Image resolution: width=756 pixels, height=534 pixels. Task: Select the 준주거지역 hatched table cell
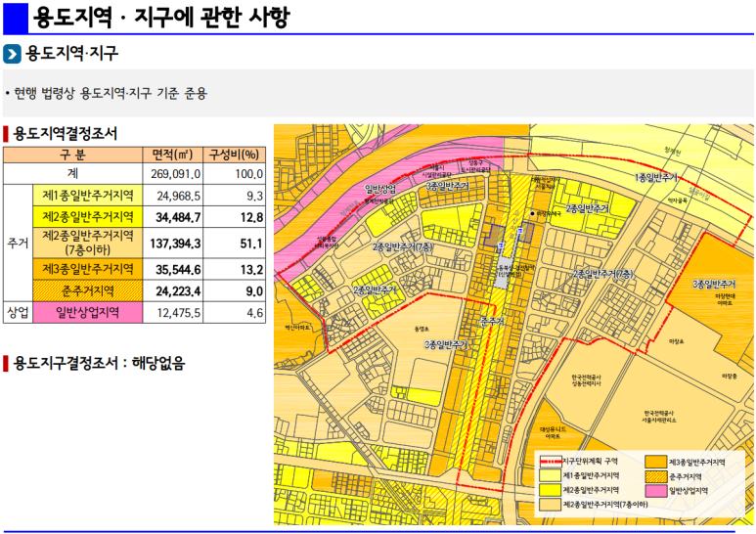pos(88,290)
